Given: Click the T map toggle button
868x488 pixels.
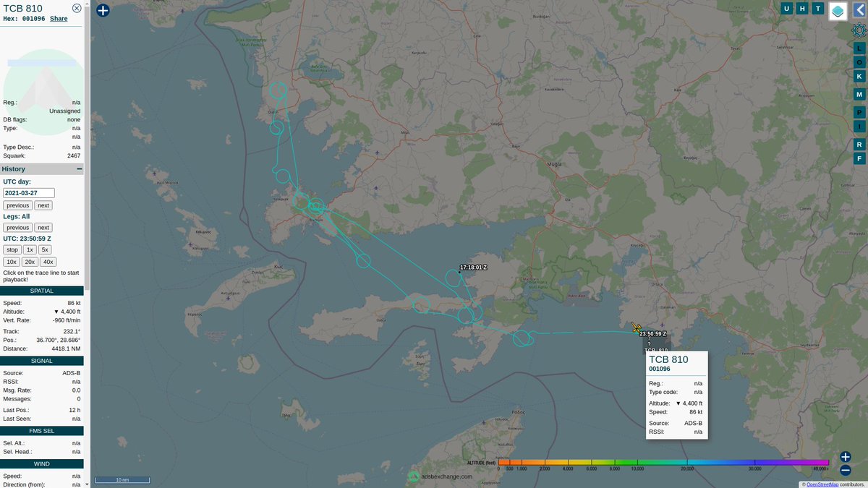Looking at the screenshot, I should (818, 9).
